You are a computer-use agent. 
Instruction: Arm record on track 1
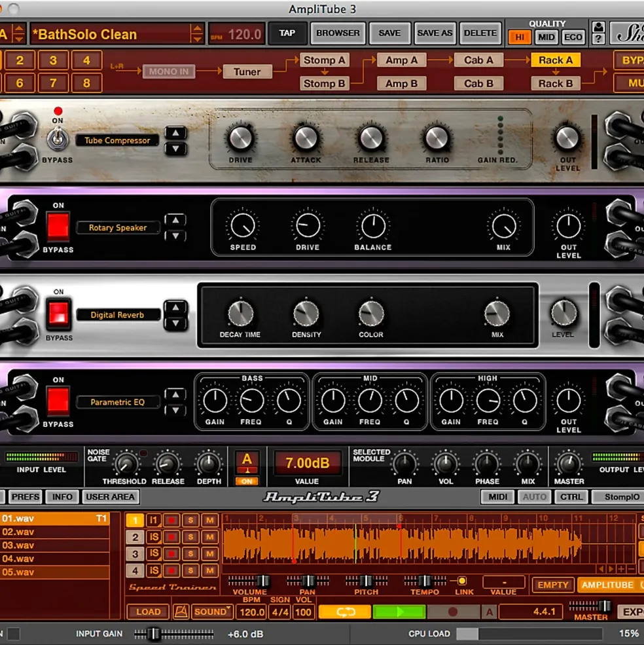pyautogui.click(x=171, y=521)
